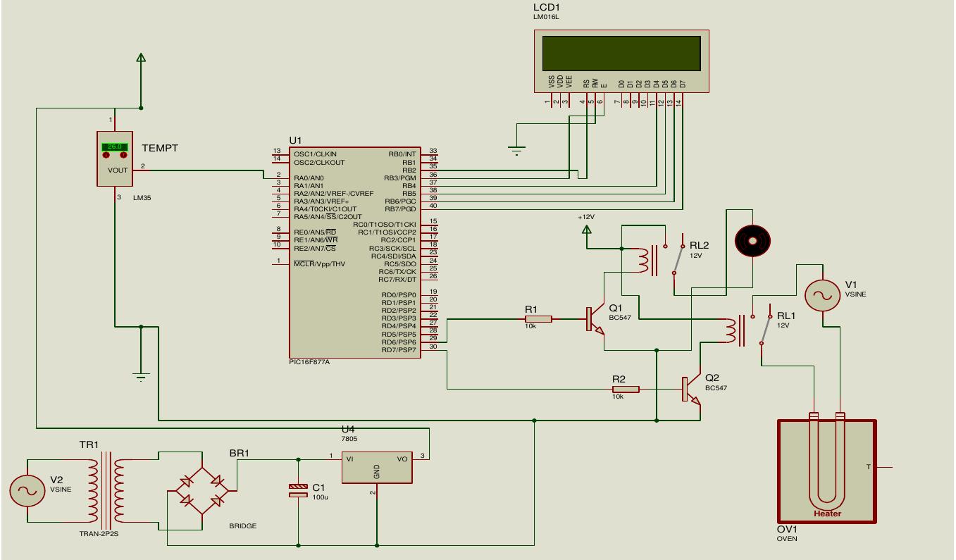Click the TRAN-2P2S part label
This screenshot has width=956, height=560.
(x=99, y=534)
